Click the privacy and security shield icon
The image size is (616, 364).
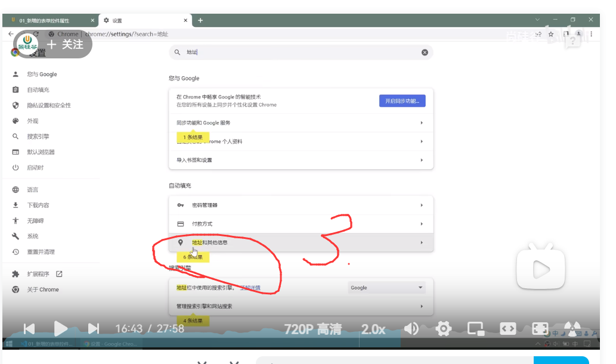(x=16, y=105)
